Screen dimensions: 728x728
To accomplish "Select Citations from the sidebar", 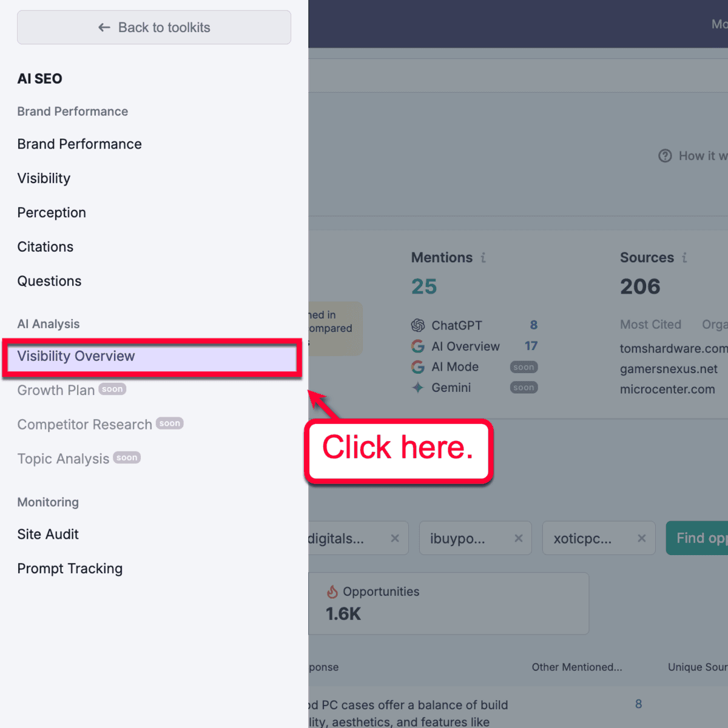I will pyautogui.click(x=45, y=246).
